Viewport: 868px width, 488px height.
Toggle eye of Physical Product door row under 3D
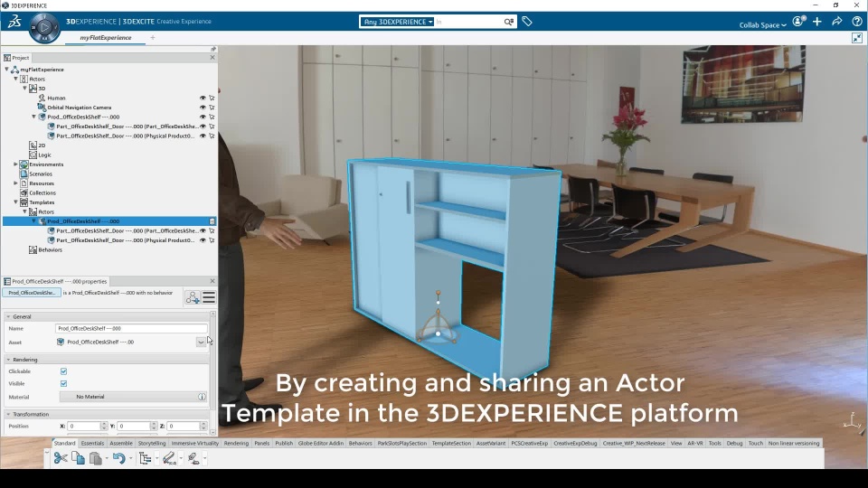(x=203, y=136)
